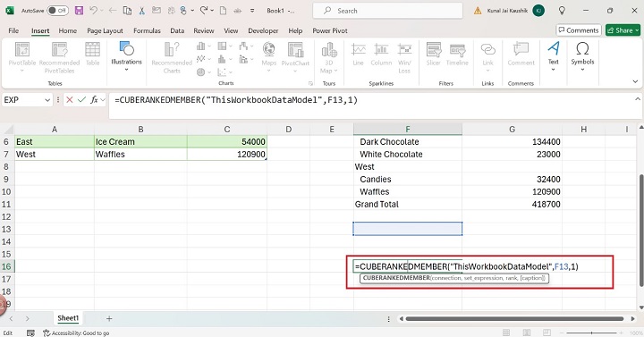Collapse the ribbon using the chevron

pos(635,81)
